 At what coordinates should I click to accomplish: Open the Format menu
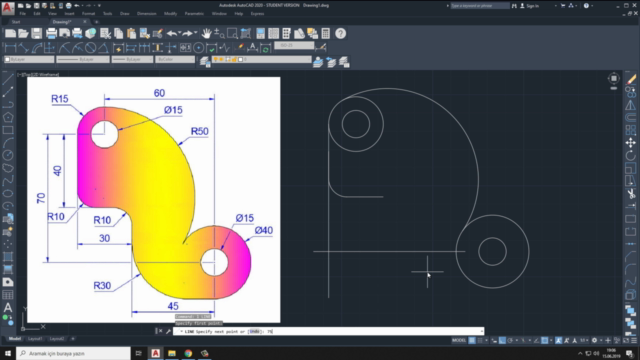(88, 13)
